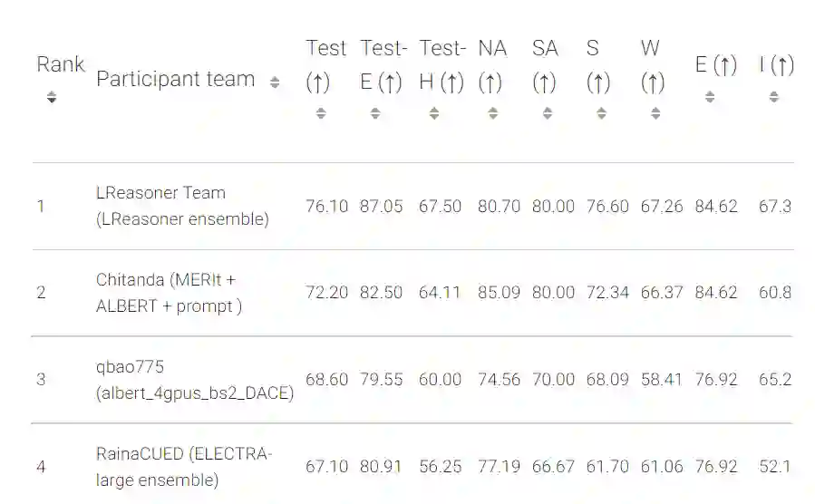Image resolution: width=815 pixels, height=504 pixels.
Task: Sort by Test score arrows
Action: 320,113
